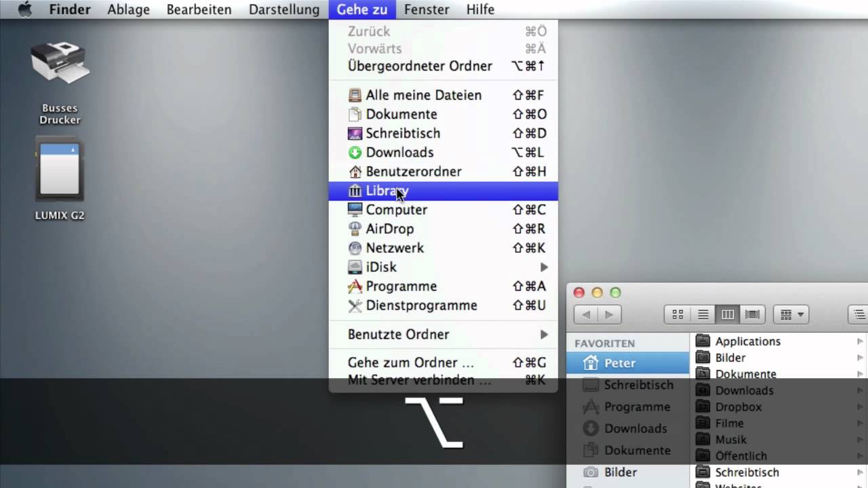Switch Finder to icon view

677,314
